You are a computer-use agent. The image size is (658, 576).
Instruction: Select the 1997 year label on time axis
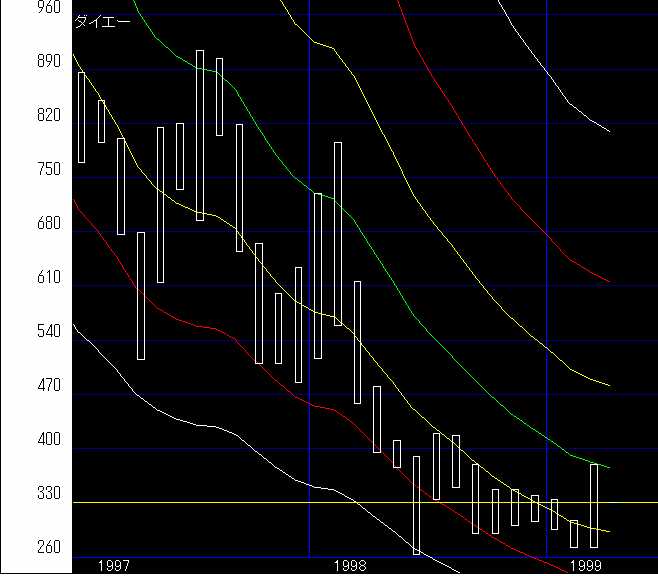coord(114,566)
